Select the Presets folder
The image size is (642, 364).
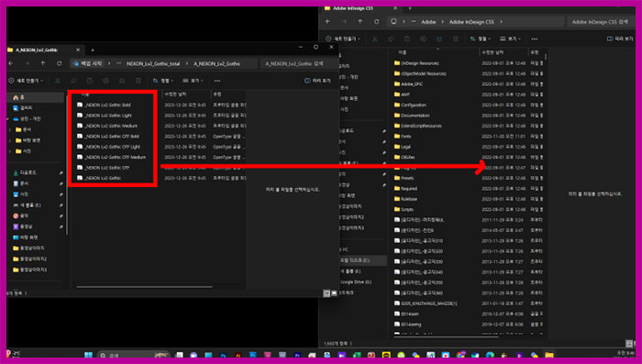click(x=404, y=178)
